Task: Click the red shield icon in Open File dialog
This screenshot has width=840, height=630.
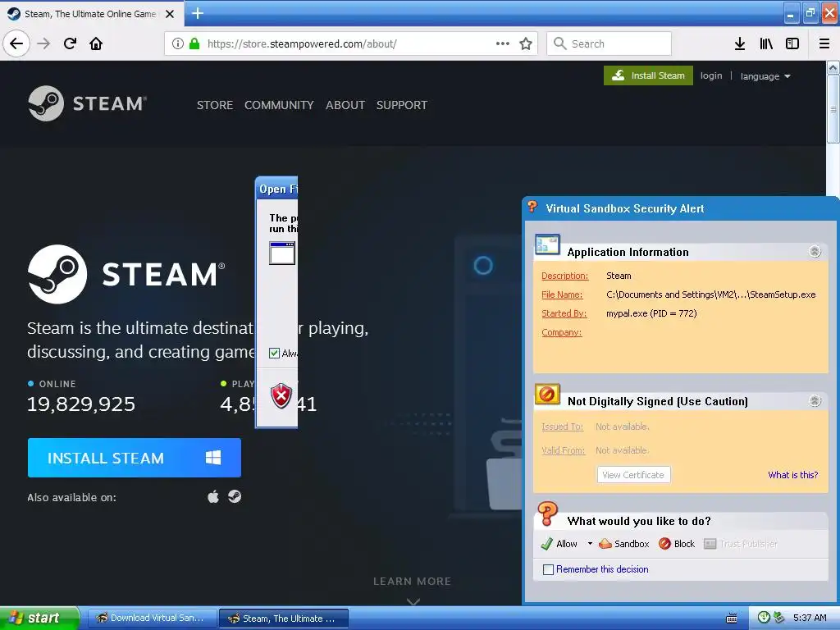Action: click(281, 396)
